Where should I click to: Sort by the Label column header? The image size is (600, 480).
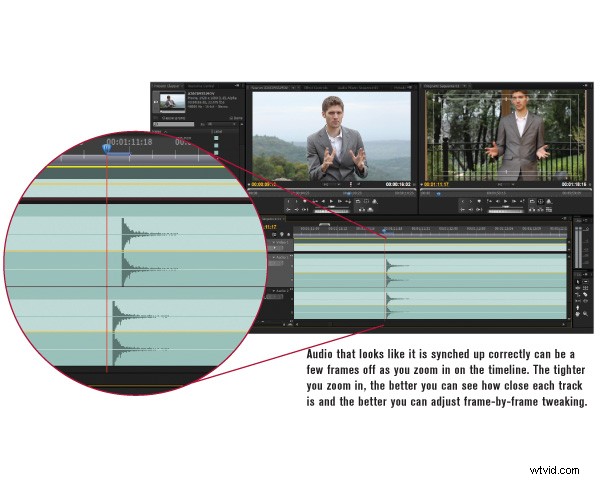pyautogui.click(x=217, y=132)
